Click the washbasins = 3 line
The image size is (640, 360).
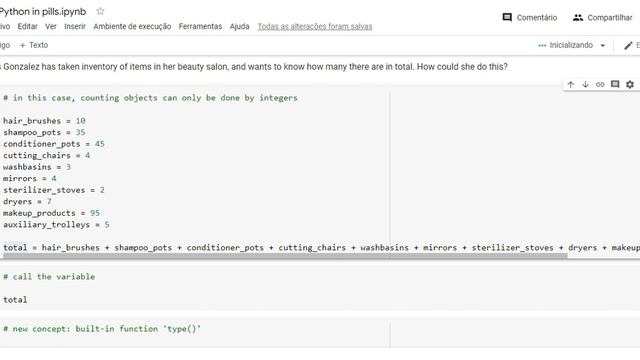click(x=37, y=167)
